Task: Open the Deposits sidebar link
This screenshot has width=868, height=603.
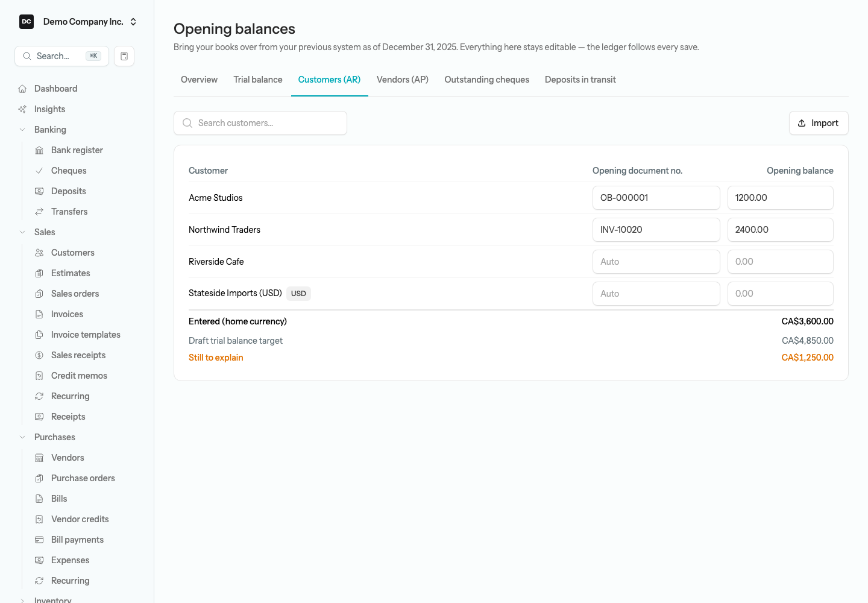Action: tap(69, 191)
